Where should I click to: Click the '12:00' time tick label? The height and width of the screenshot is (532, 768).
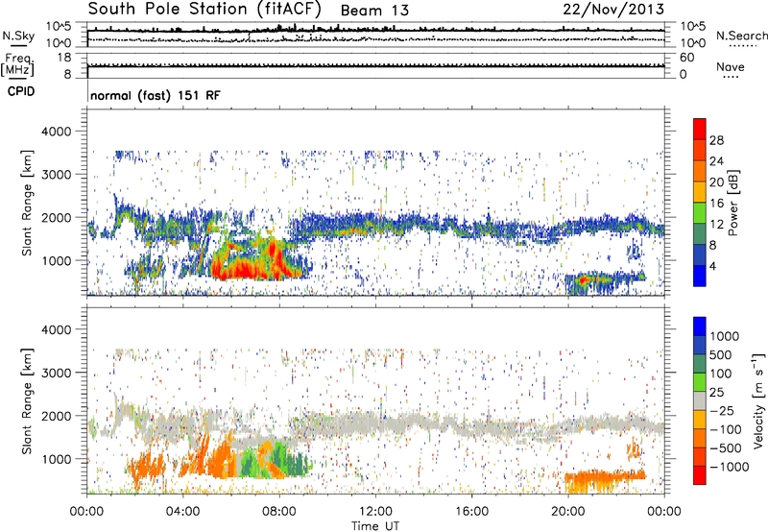coord(375,512)
